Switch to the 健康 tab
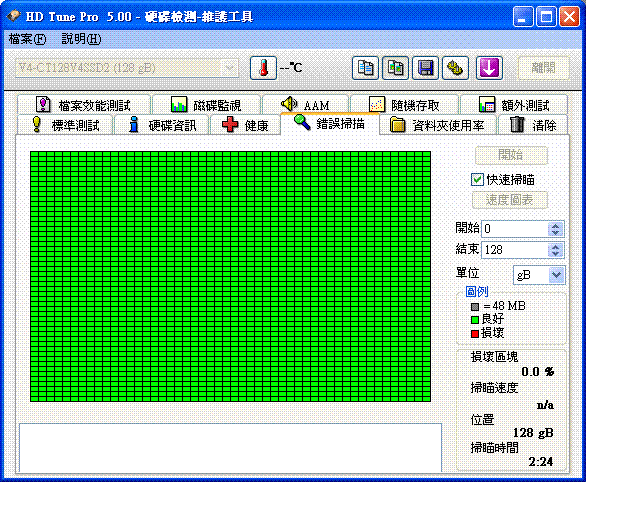The image size is (640, 512). pos(245,125)
